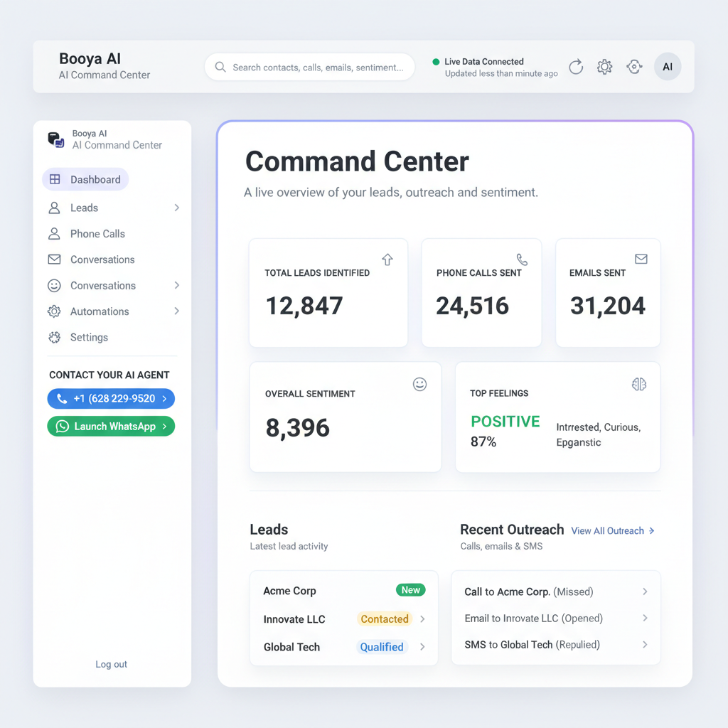Click Email to Inrovate LLC (Opened) text
Screen dimensions: 728x728
point(533,619)
